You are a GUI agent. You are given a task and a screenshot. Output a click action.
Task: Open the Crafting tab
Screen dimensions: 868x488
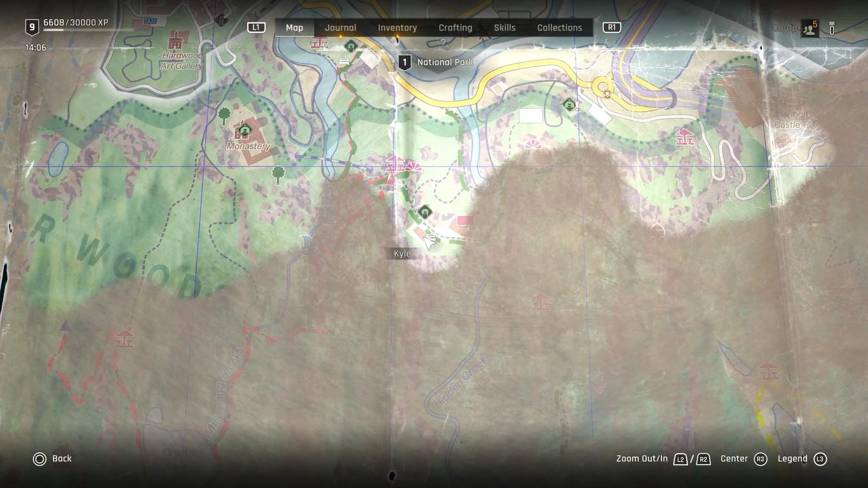click(456, 28)
